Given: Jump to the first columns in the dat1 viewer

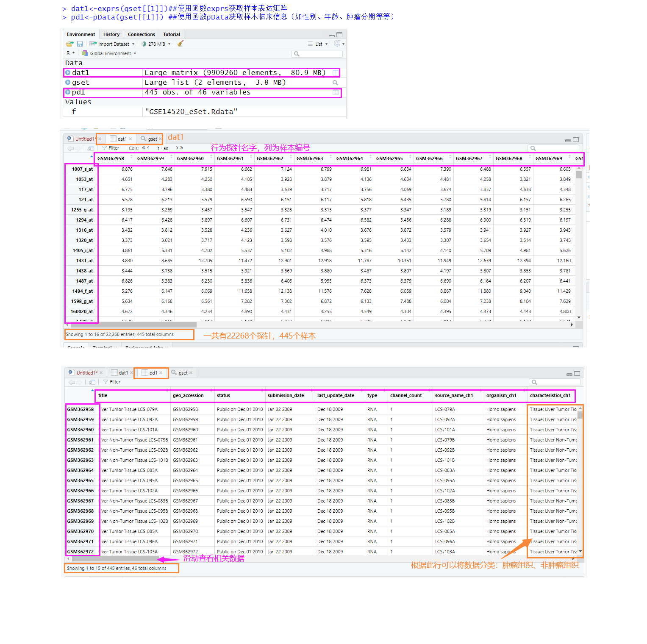Looking at the screenshot, I should click(x=144, y=148).
